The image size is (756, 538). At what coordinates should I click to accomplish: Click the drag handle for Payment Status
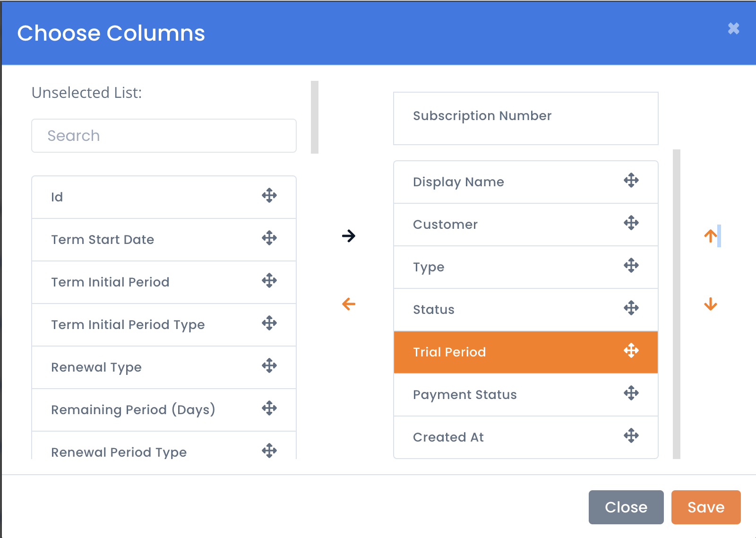pyautogui.click(x=631, y=393)
